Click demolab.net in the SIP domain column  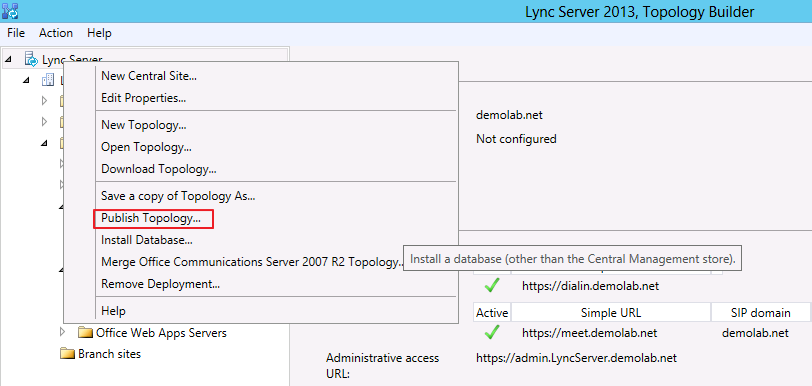755,333
